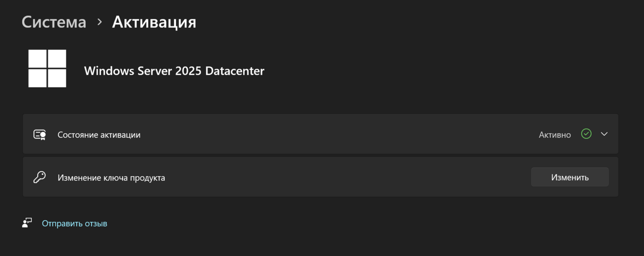Click the Windows logo icon
This screenshot has height=256, width=644.
coord(47,69)
